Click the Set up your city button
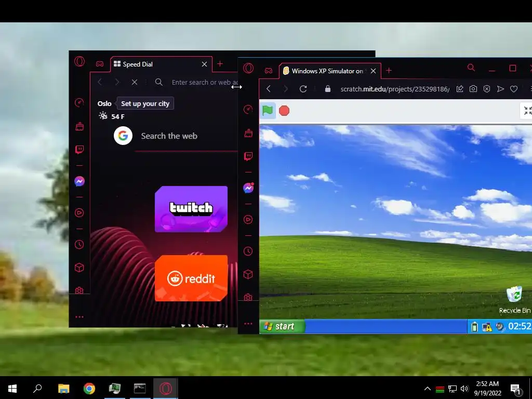Screen dimensions: 532x399 point(145,103)
